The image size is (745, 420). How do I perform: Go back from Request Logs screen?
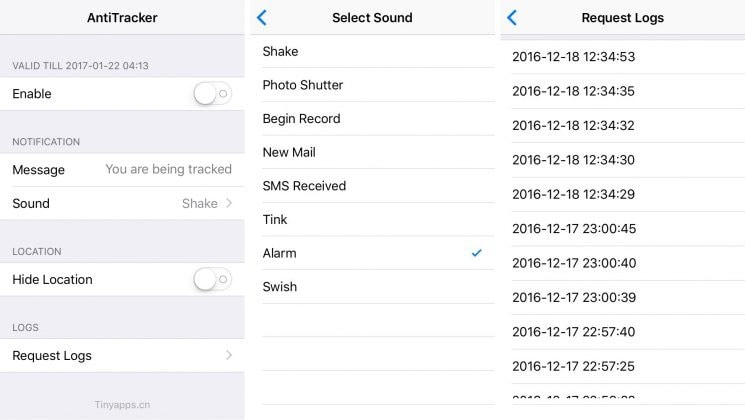[x=512, y=18]
